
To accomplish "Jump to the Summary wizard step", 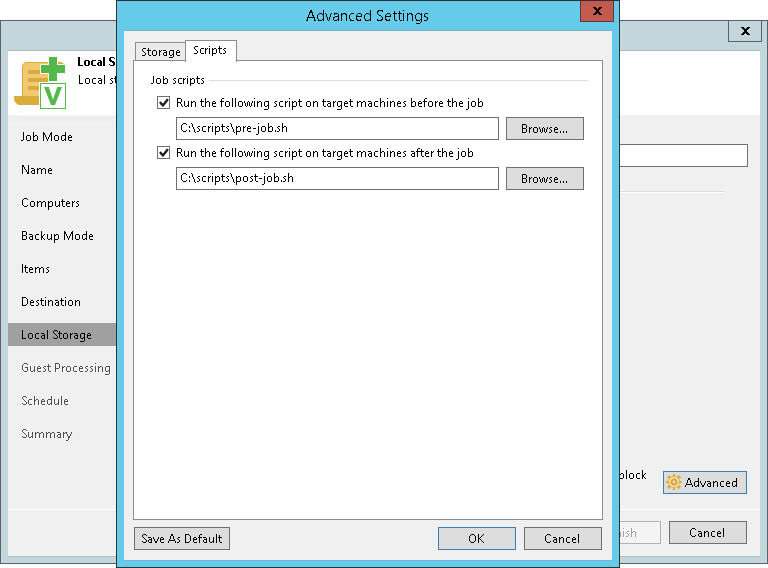I will pyautogui.click(x=47, y=434).
